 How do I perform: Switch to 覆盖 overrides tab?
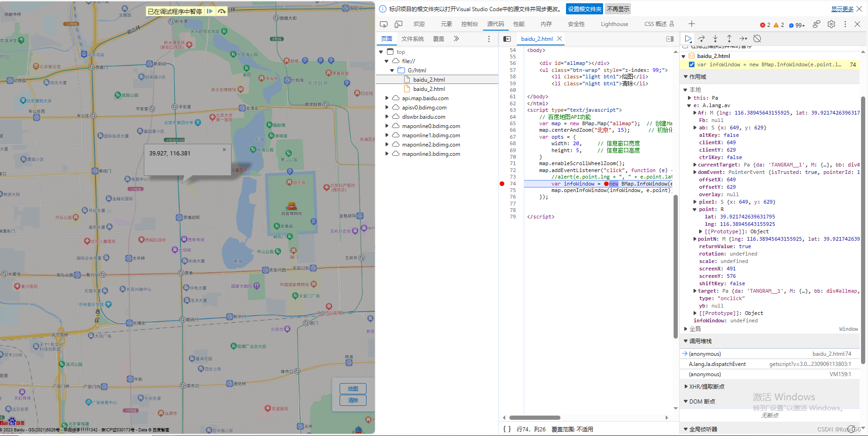(438, 39)
